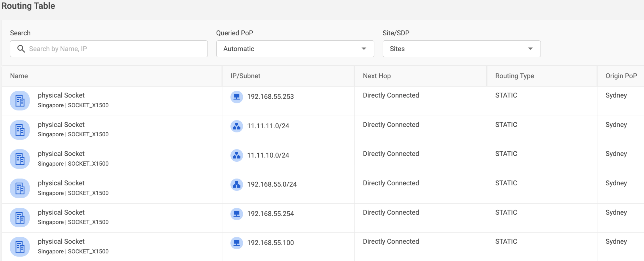The image size is (644, 261).
Task: Click site icon in 11.11.10.0/24 row
Action: [20, 159]
